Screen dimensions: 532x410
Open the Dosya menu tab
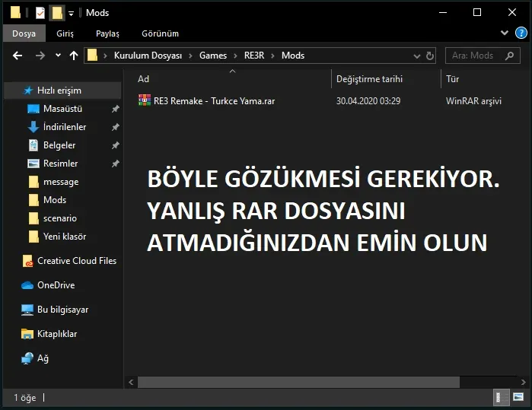click(24, 33)
